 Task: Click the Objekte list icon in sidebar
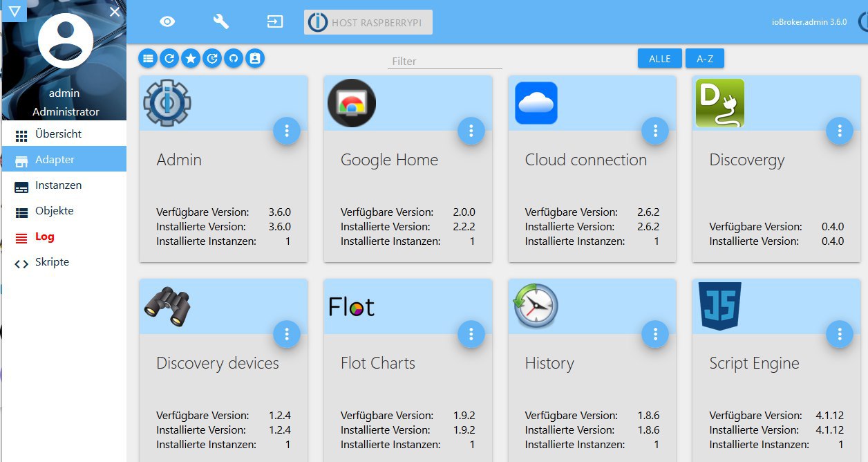coord(21,212)
